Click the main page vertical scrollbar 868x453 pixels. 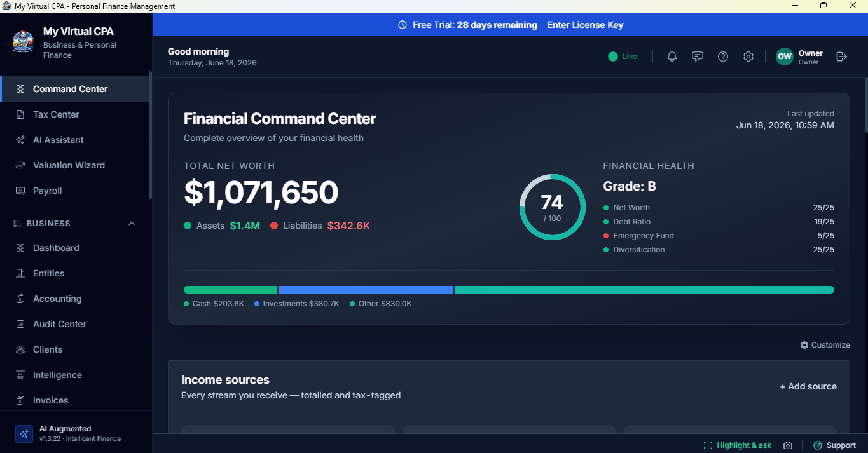pos(865,105)
